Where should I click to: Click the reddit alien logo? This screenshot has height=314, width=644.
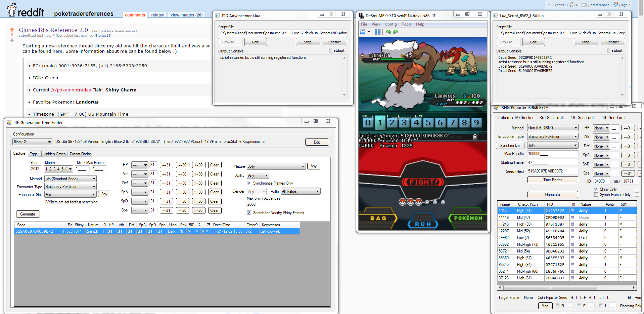point(12,10)
